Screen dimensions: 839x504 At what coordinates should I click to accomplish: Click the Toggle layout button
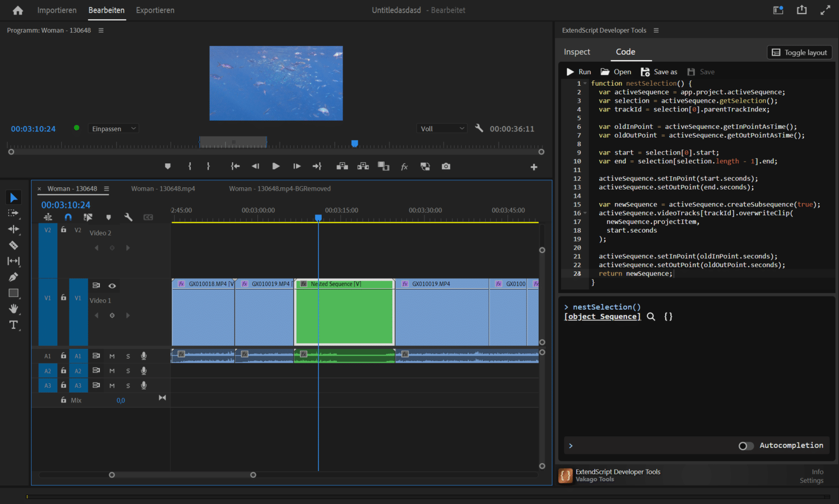coord(799,52)
